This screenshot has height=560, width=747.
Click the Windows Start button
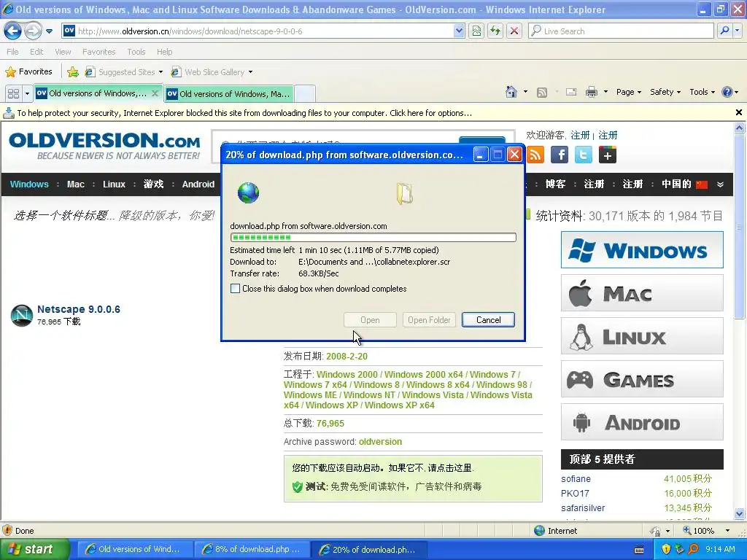pos(34,549)
